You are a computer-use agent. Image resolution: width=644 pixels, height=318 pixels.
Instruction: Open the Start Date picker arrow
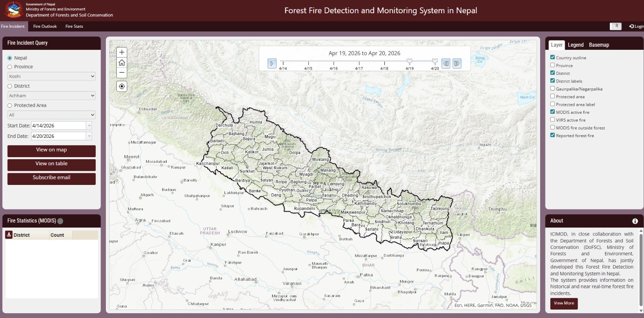[89, 126]
